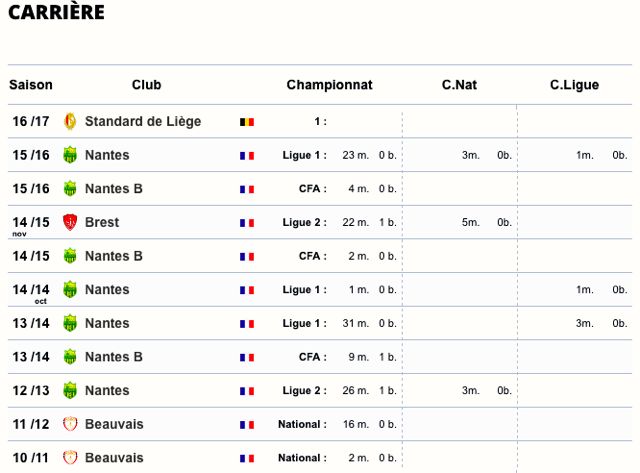640x473 pixels.
Task: Click the C.Nat column header
Action: [459, 84]
